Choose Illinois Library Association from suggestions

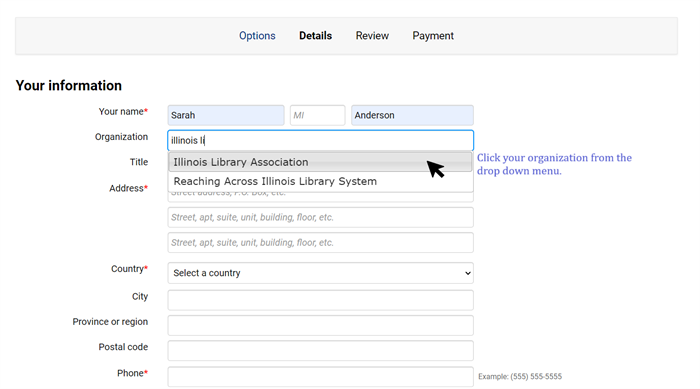[x=320, y=162]
